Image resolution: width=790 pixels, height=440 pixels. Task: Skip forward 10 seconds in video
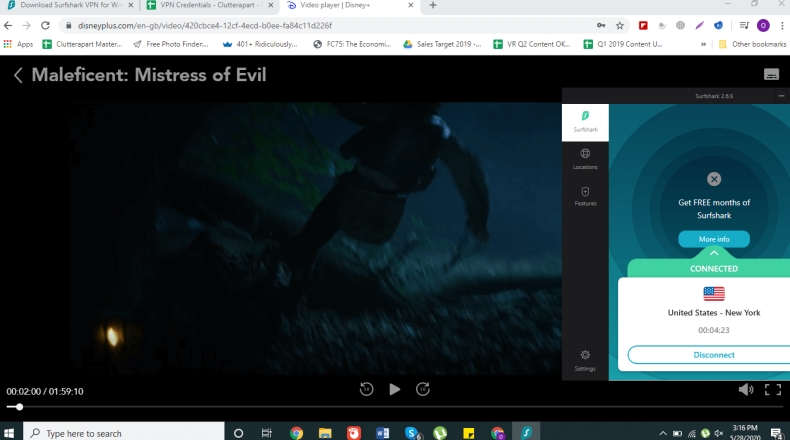(423, 389)
